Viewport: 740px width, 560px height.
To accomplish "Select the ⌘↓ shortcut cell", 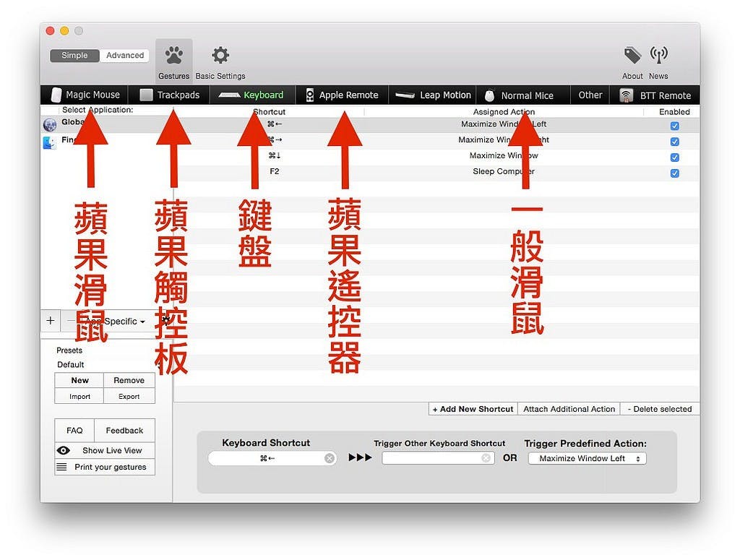I will pos(274,155).
